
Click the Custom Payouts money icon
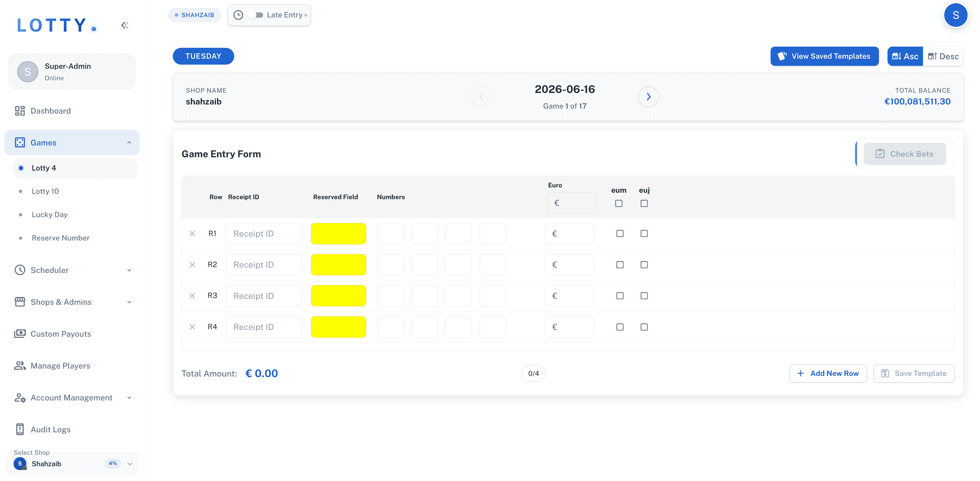point(20,334)
